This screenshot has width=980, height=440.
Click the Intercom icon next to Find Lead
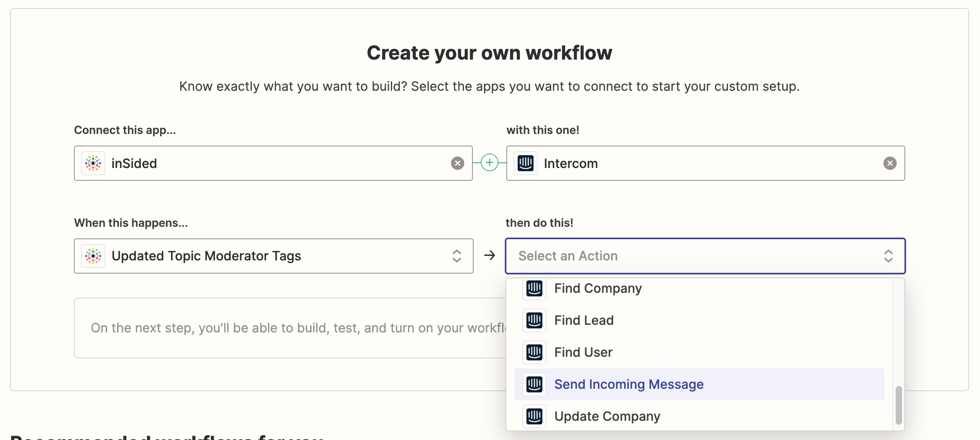[534, 320]
